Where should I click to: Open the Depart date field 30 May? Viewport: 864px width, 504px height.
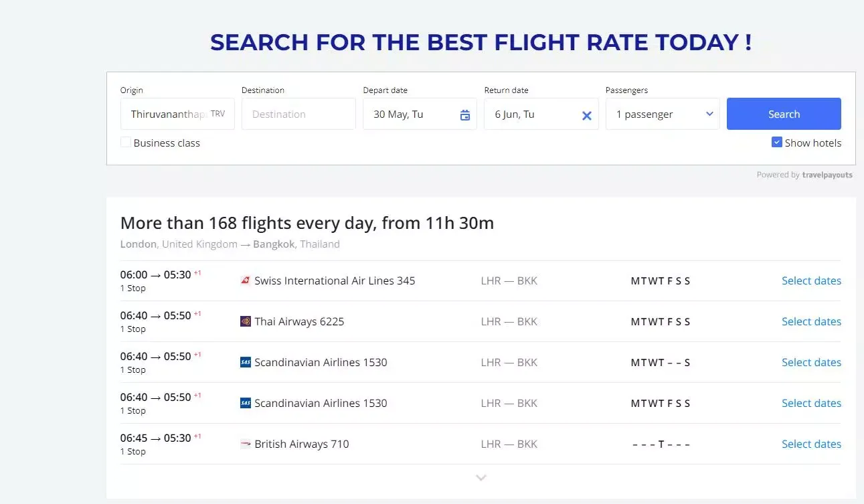coord(420,114)
